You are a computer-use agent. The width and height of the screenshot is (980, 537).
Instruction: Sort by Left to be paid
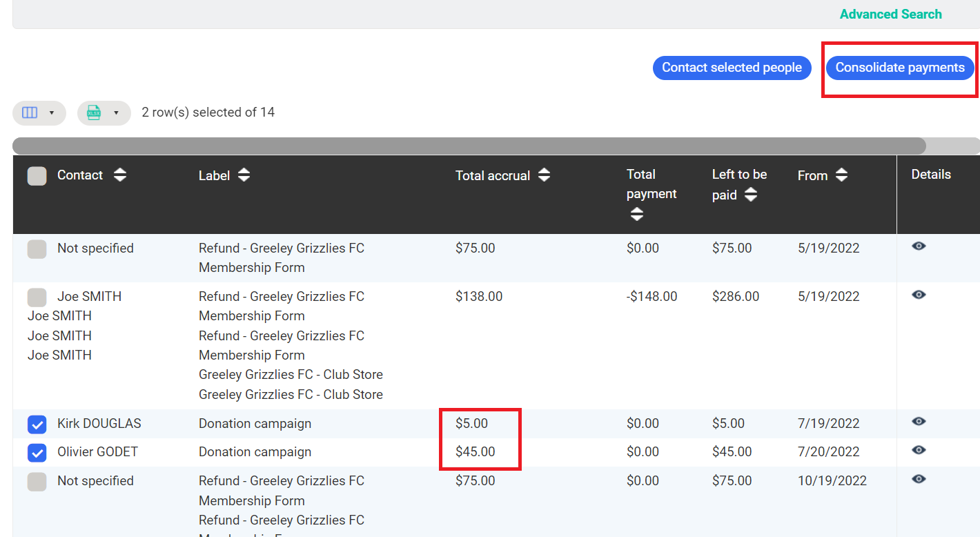coord(751,195)
